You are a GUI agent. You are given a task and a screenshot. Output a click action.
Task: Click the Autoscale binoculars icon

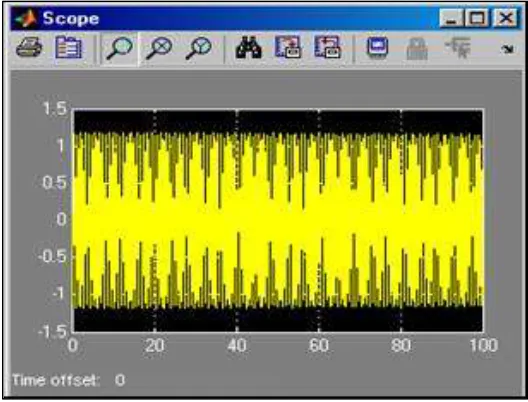[x=249, y=48]
